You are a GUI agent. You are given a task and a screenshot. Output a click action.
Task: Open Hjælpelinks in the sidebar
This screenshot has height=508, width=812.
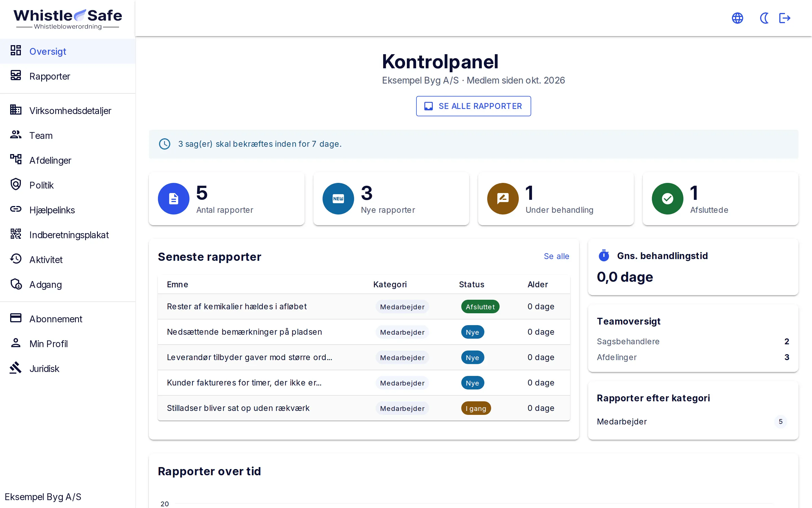click(x=68, y=210)
